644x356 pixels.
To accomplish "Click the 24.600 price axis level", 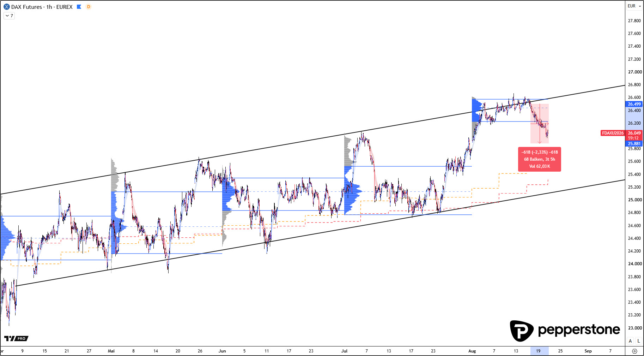I will pyautogui.click(x=634, y=226).
